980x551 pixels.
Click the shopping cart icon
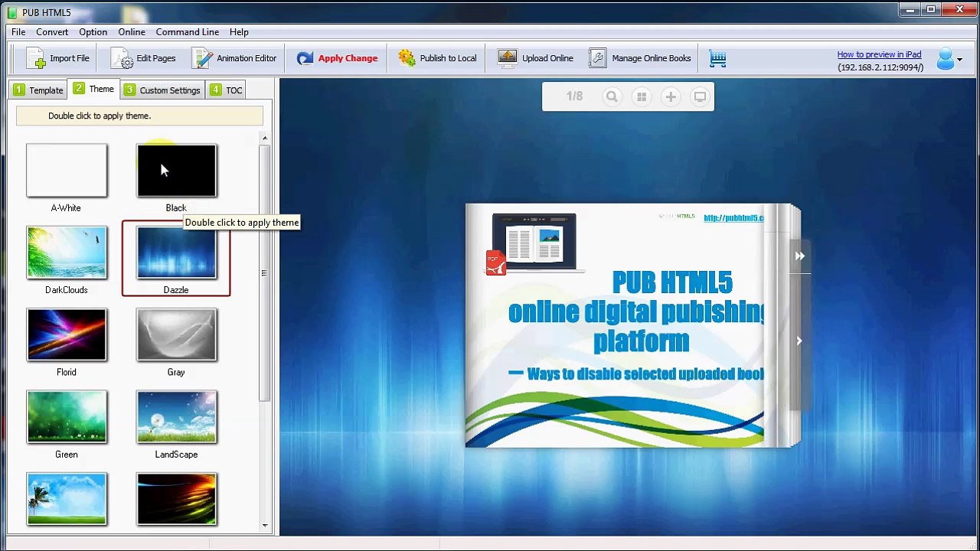pyautogui.click(x=717, y=58)
